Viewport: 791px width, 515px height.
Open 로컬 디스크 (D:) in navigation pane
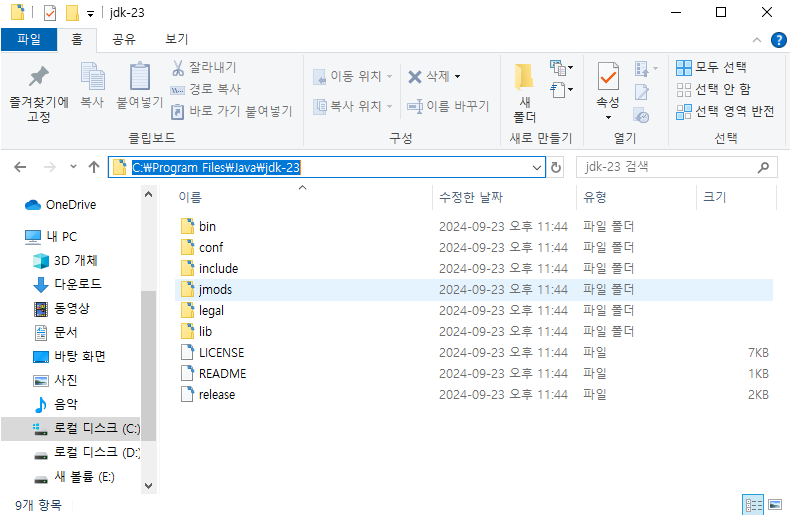tap(86, 452)
